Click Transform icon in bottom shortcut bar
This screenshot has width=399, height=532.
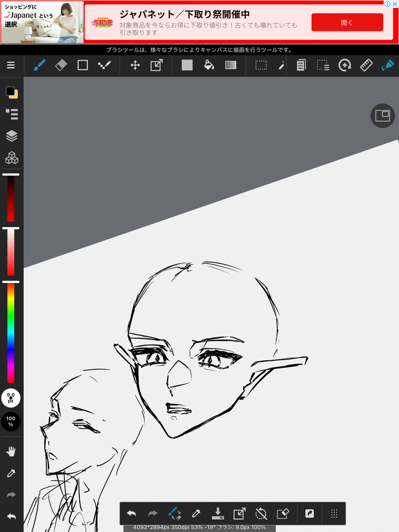(x=239, y=514)
